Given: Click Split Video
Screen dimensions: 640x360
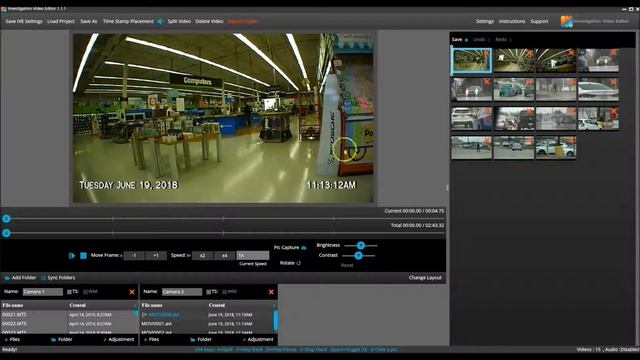Looking at the screenshot, I should tap(179, 21).
